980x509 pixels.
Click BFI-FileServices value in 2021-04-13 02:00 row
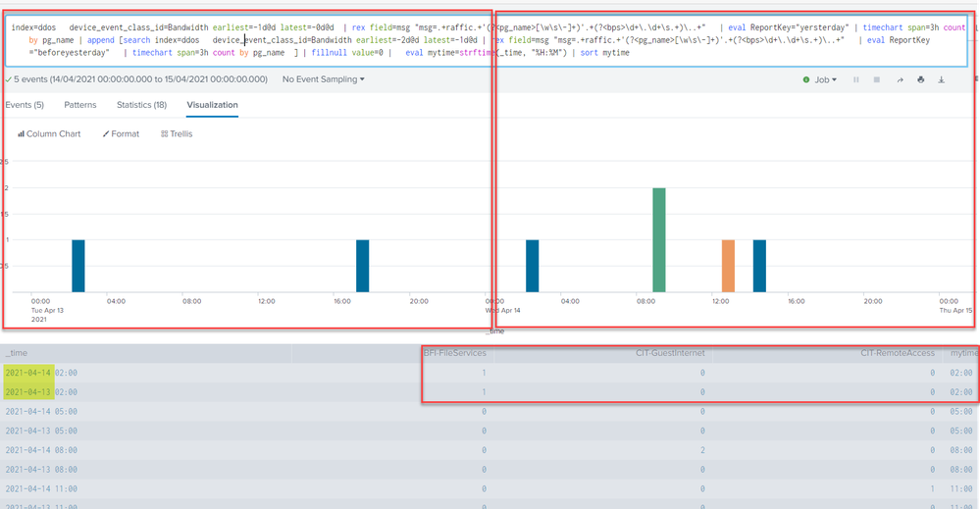click(x=484, y=392)
